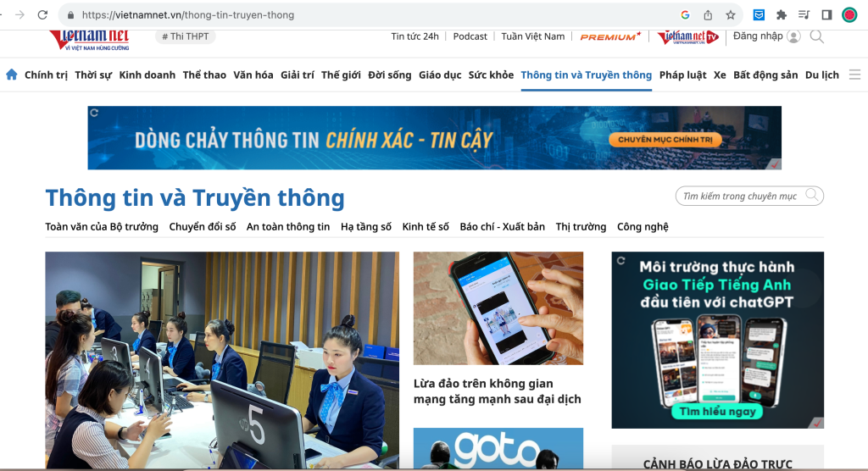Open the Extensions puzzle icon
This screenshot has width=868, height=471.
point(782,15)
